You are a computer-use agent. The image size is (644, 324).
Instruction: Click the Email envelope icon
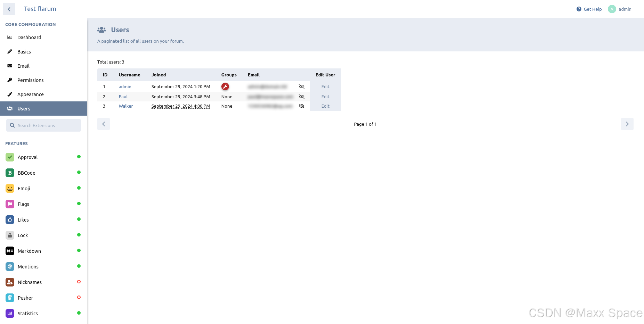[x=10, y=66]
